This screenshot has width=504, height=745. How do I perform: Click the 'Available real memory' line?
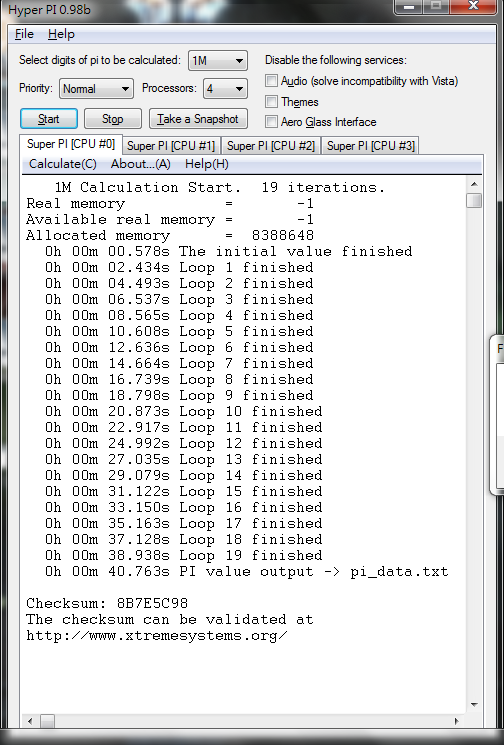point(170,220)
